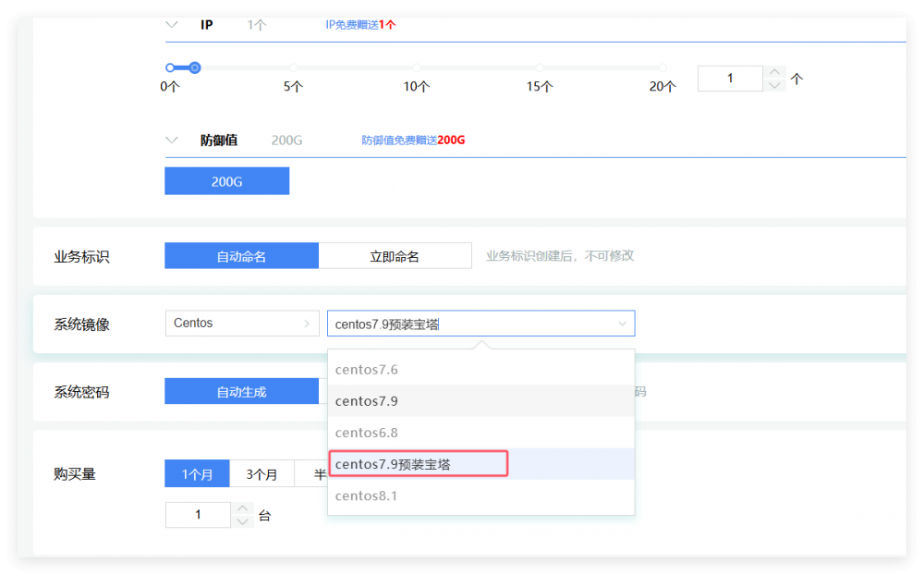
Task: Open the Centos system type dropdown
Action: (242, 324)
